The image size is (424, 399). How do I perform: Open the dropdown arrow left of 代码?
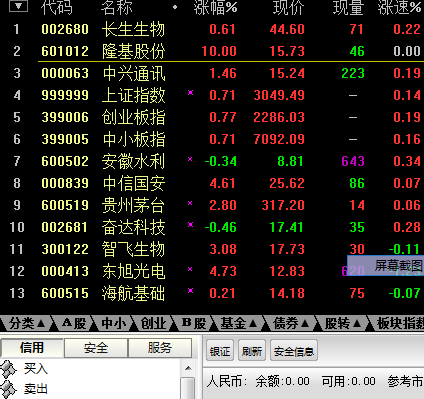tap(18, 6)
